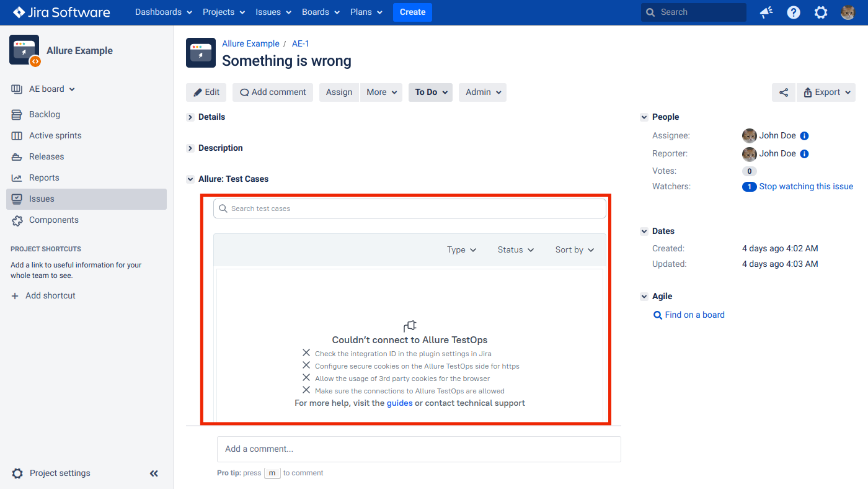Open the Plans dropdown menu
The height and width of the screenshot is (489, 868).
(x=367, y=12)
